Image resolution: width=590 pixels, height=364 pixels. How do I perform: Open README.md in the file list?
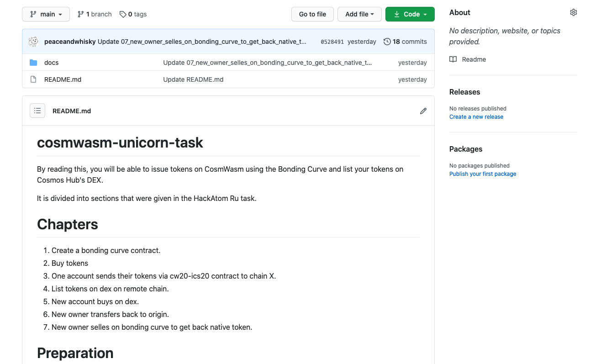pos(63,79)
